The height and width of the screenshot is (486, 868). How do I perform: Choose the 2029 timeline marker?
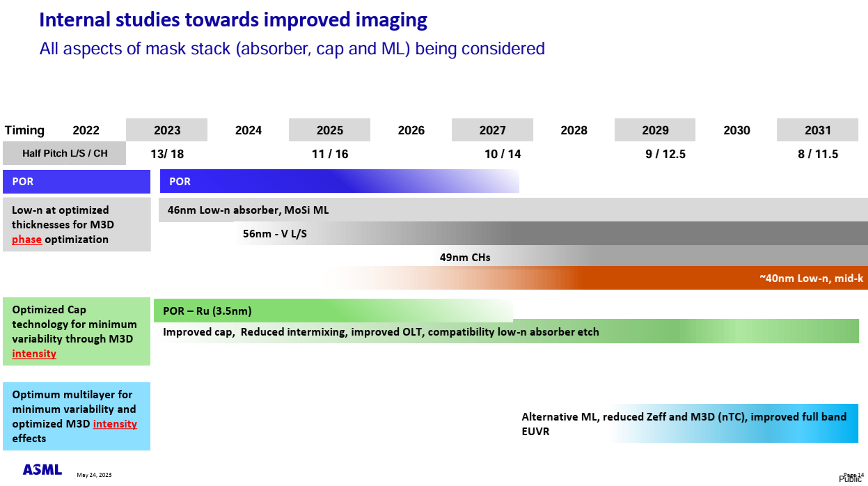click(x=655, y=130)
